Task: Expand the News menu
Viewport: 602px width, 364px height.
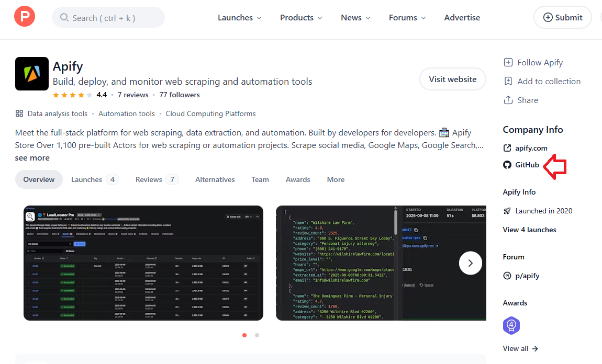Action: pos(355,18)
